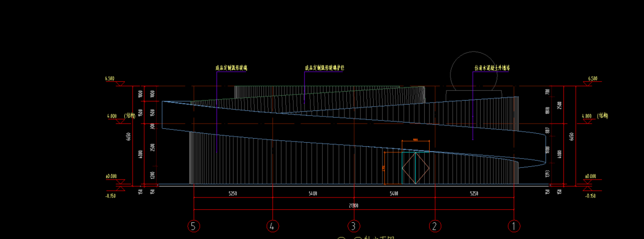Select the axis bubble numbered 4
Viewport: 644px width, 239px height.
tap(272, 226)
